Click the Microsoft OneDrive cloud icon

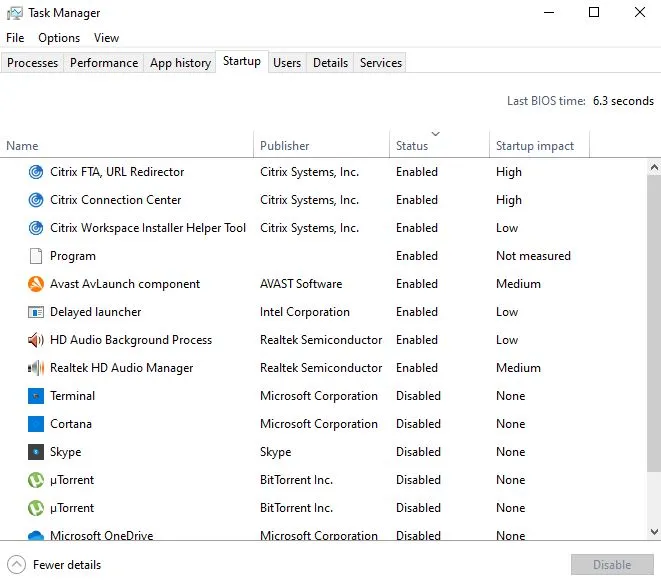pos(36,535)
